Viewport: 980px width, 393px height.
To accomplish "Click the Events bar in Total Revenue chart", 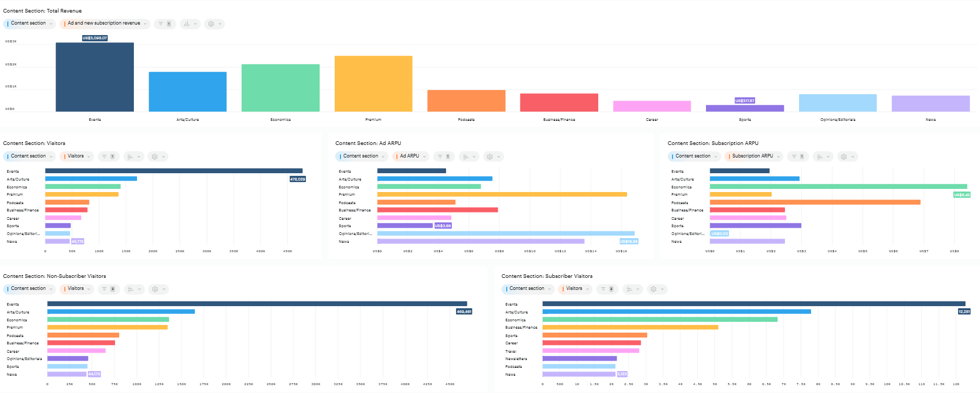I will click(x=95, y=77).
